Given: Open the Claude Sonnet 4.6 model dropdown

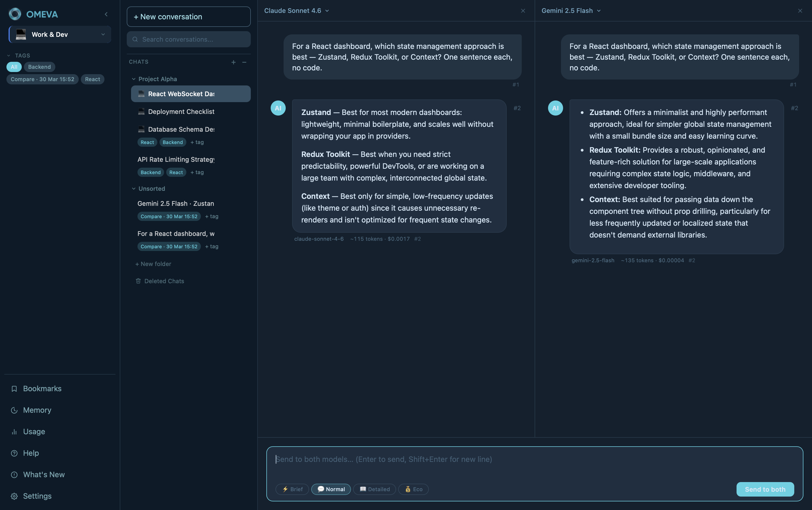Looking at the screenshot, I should pyautogui.click(x=297, y=11).
